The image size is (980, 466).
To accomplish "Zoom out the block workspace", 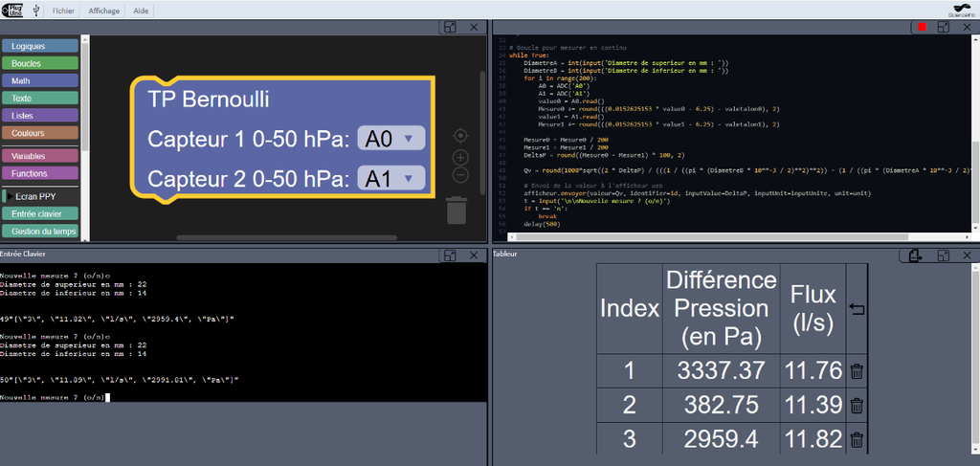I will coord(460,175).
